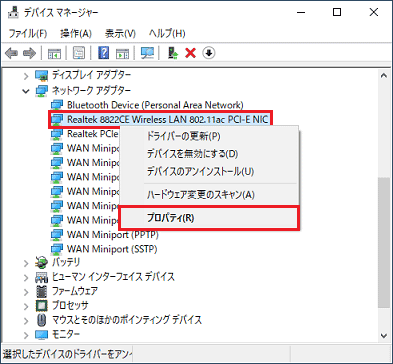Expand the ファームウェア node
This screenshot has height=364, width=393.
[26, 292]
